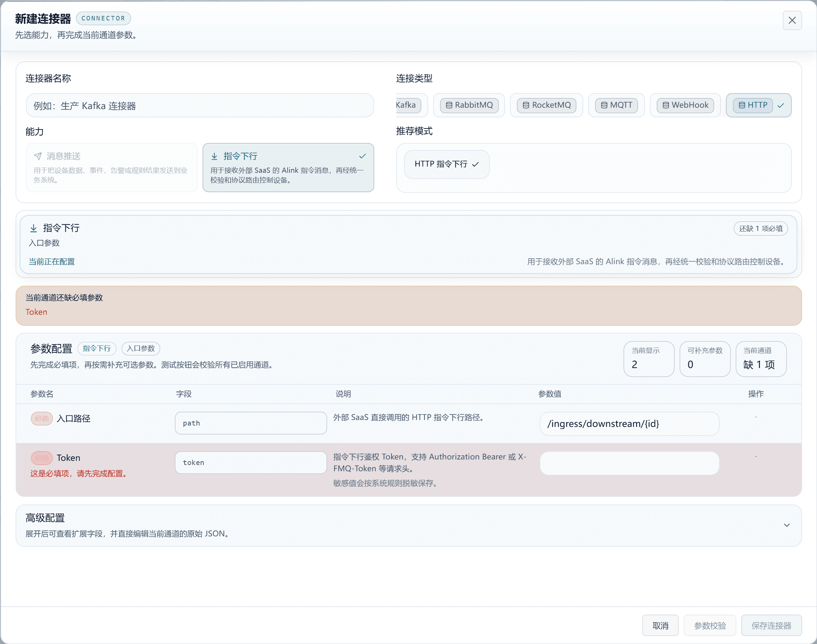
Task: Click the 还缺 1 项必填 badge
Action: [761, 229]
